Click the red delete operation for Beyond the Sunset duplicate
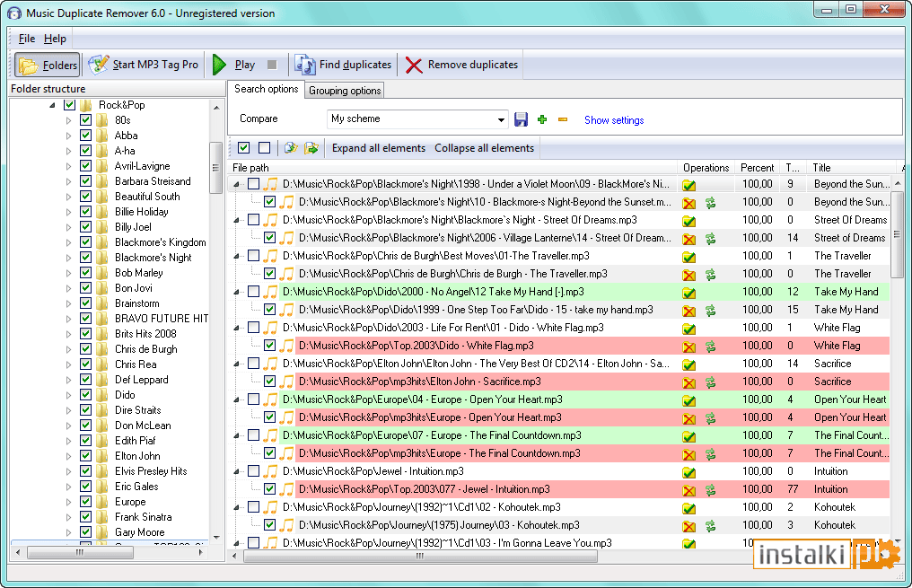The height and width of the screenshot is (588, 912). tap(689, 204)
